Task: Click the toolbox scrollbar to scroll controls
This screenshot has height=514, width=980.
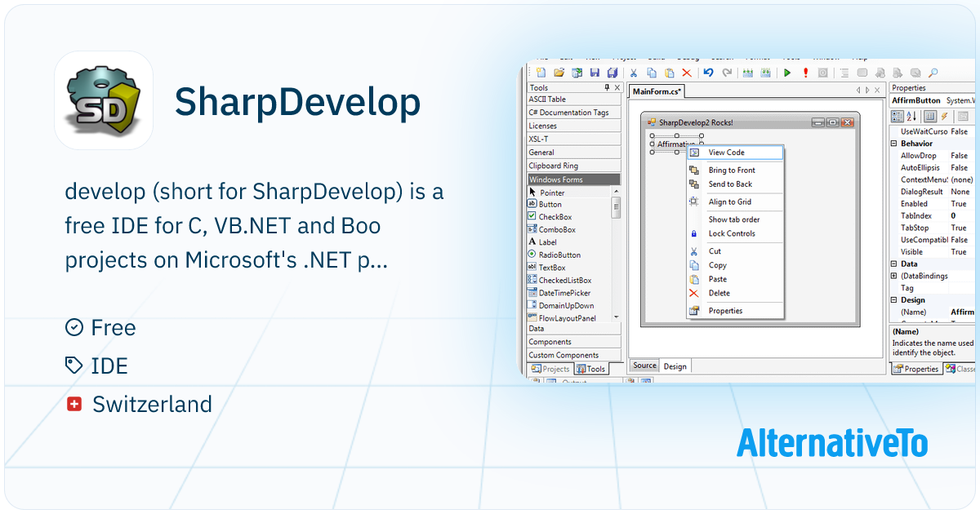Action: (615, 207)
